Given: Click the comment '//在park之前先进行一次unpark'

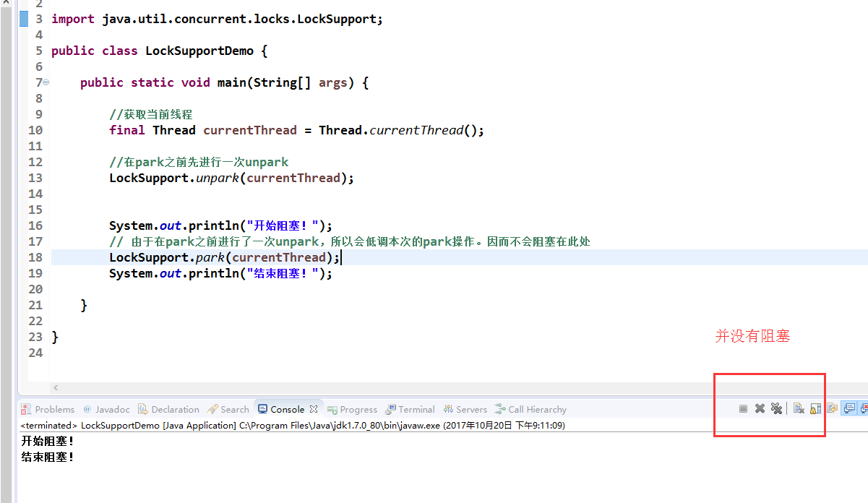Looking at the screenshot, I should (x=199, y=162).
